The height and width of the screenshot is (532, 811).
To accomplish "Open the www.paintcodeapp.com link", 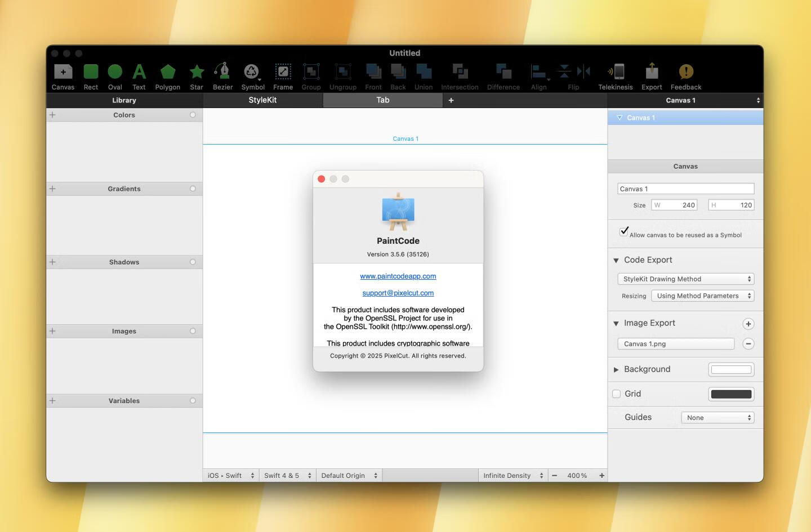I will 398,276.
